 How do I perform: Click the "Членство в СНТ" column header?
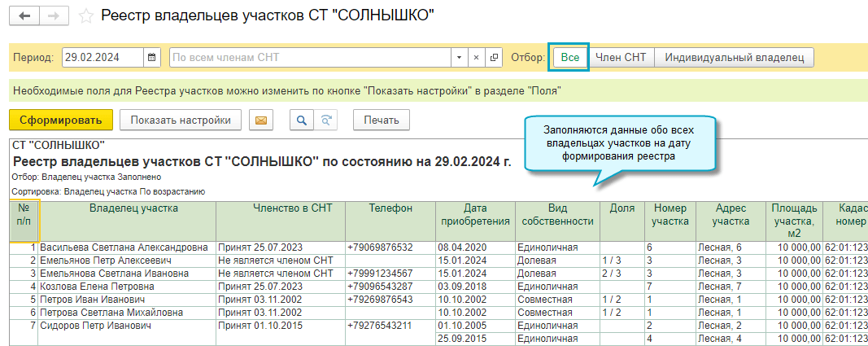point(281,221)
